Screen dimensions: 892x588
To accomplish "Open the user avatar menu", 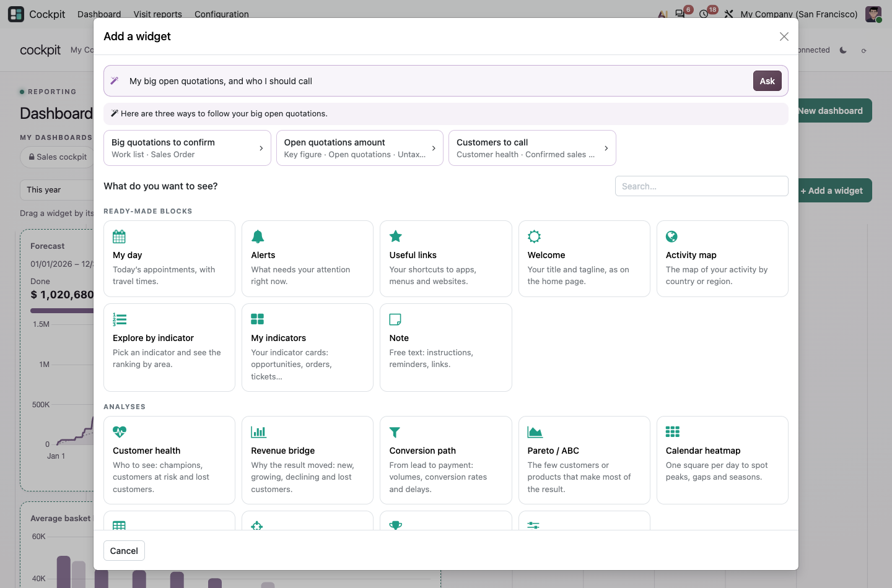I will pyautogui.click(x=873, y=14).
